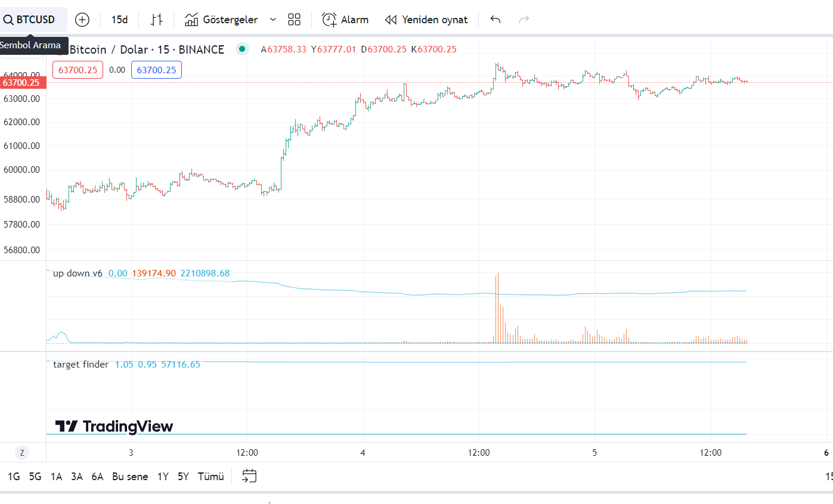Open Göstergeler indicators menu
Image resolution: width=833 pixels, height=504 pixels.
click(221, 20)
